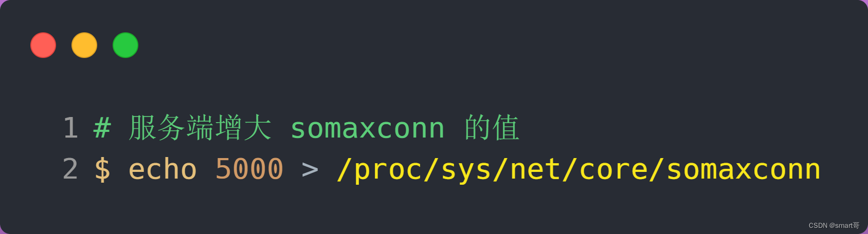Click the Chinese text 服务端增大
The image size is (868, 234).
click(x=200, y=128)
